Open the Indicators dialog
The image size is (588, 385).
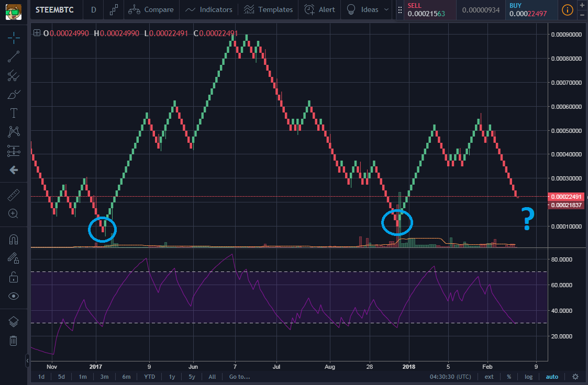[x=209, y=10]
